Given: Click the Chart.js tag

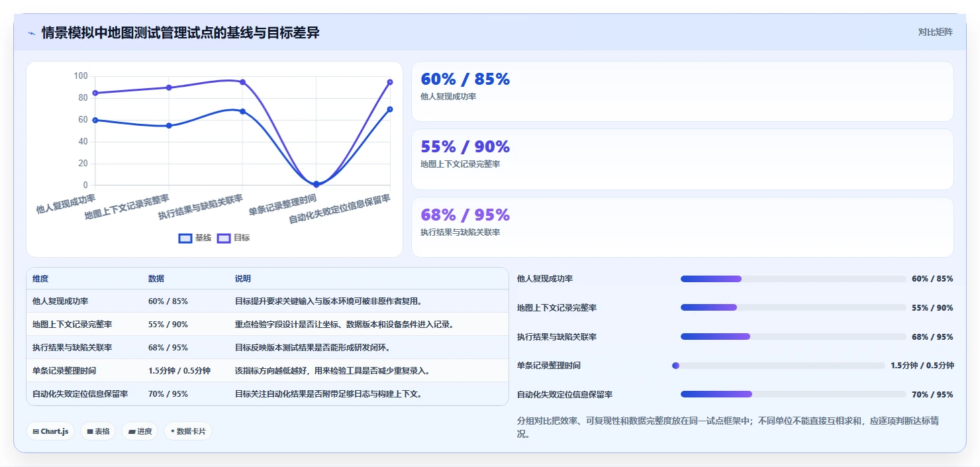Looking at the screenshot, I should click(x=51, y=431).
